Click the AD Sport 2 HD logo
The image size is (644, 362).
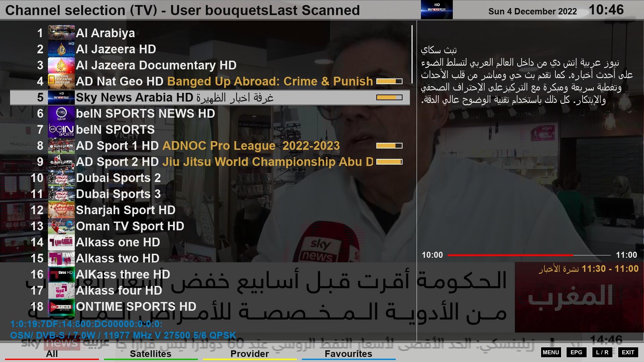(x=61, y=162)
